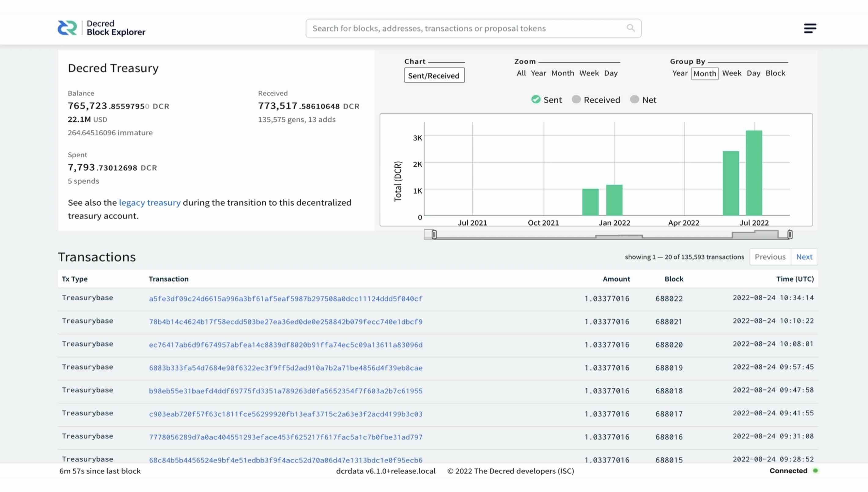The image size is (868, 492).
Task: Click the search magnifier icon
Action: click(x=630, y=28)
